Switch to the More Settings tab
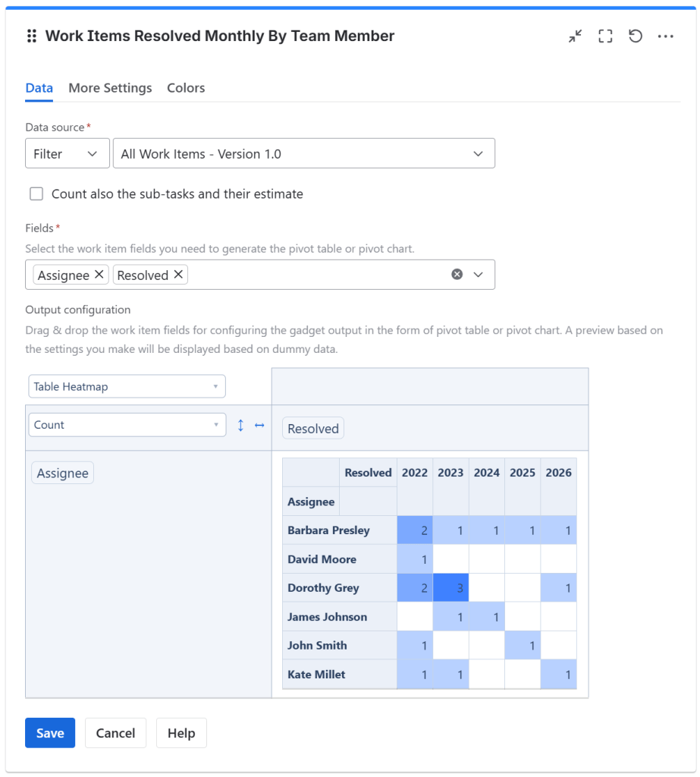700x777 pixels. (110, 88)
